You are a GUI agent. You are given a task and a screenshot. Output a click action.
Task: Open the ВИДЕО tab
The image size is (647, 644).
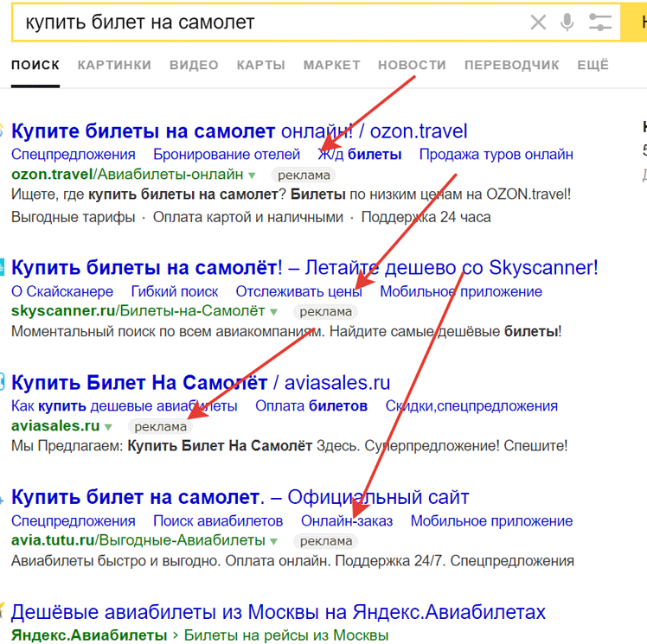(194, 65)
